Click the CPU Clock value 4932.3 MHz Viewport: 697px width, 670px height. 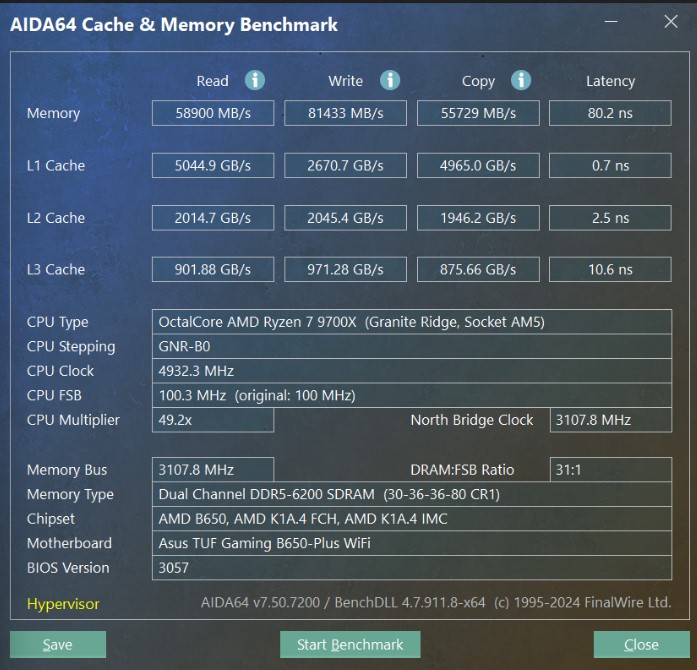pyautogui.click(x=412, y=371)
